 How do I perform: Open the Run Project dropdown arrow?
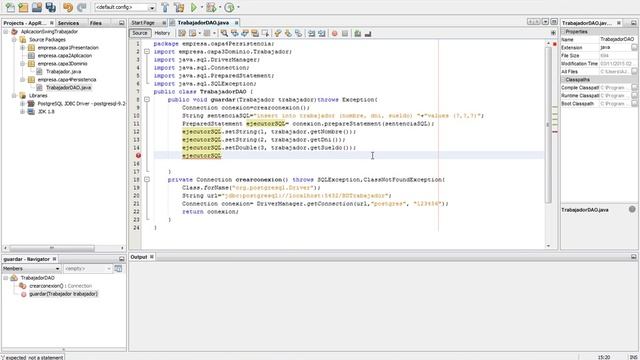[202, 7]
